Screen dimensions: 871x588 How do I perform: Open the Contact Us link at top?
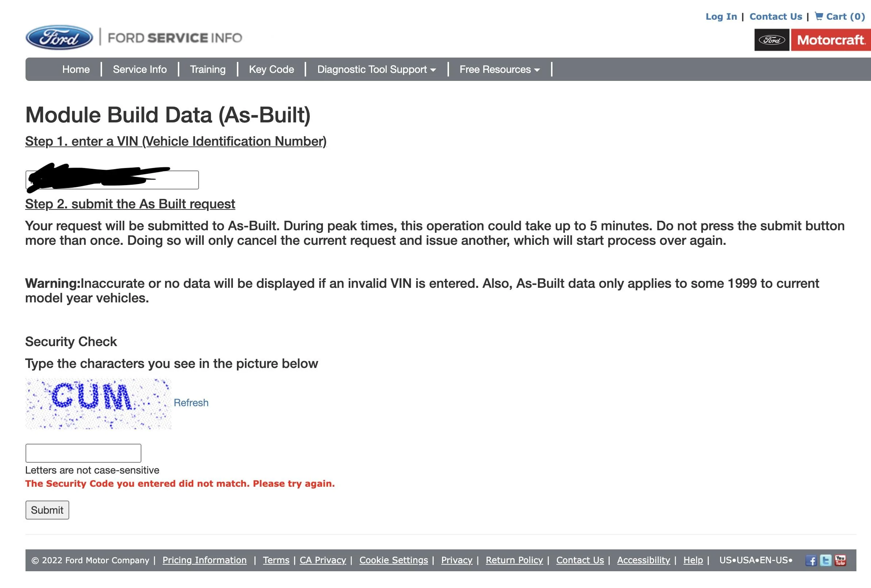[x=776, y=16]
